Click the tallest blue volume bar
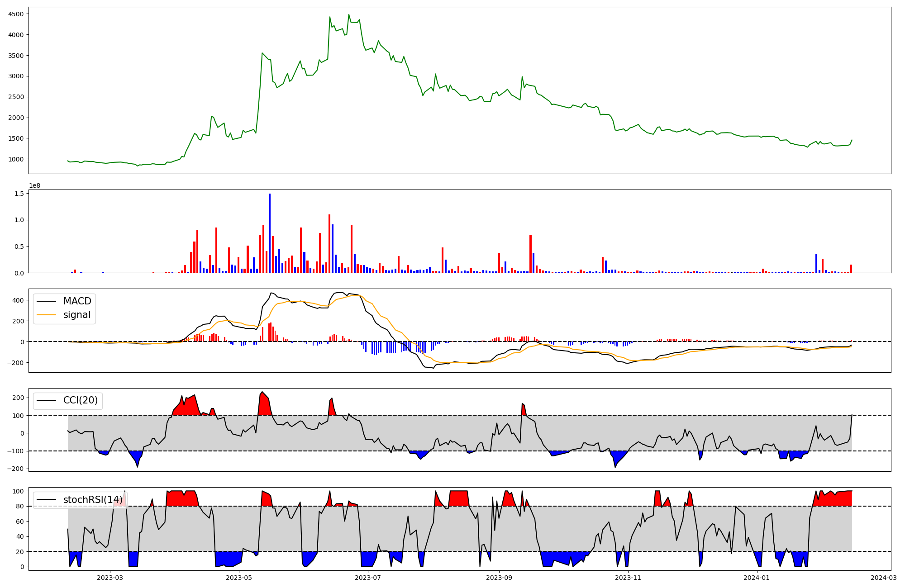 coord(270,233)
